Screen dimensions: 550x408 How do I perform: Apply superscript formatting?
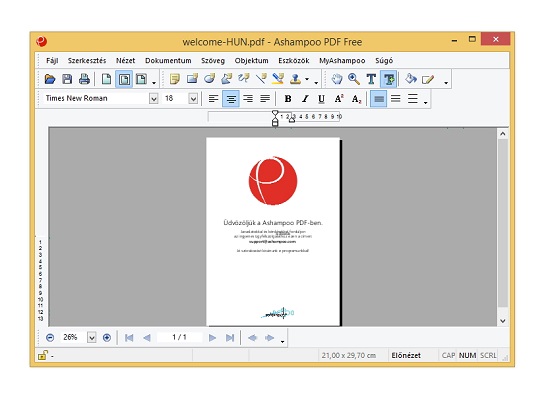pos(338,99)
